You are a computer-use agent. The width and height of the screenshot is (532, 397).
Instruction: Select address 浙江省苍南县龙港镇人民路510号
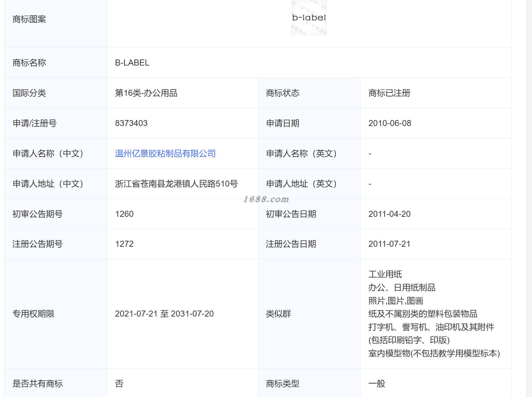(x=176, y=184)
